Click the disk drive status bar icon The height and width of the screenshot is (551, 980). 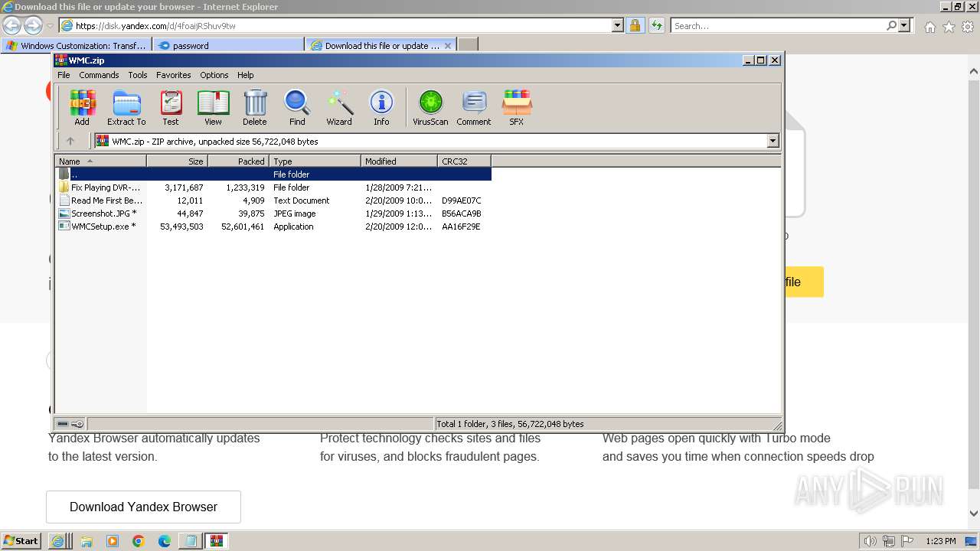64,424
